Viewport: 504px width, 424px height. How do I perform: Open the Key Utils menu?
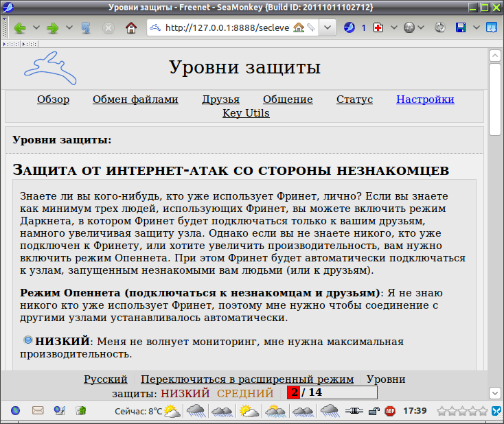click(x=246, y=113)
